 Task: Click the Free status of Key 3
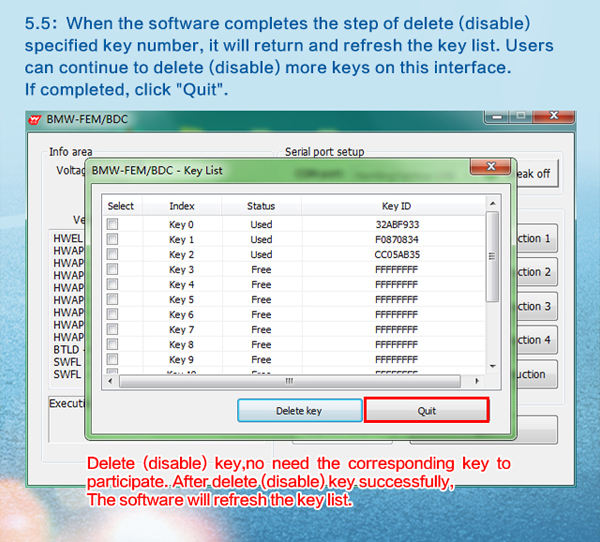point(261,269)
